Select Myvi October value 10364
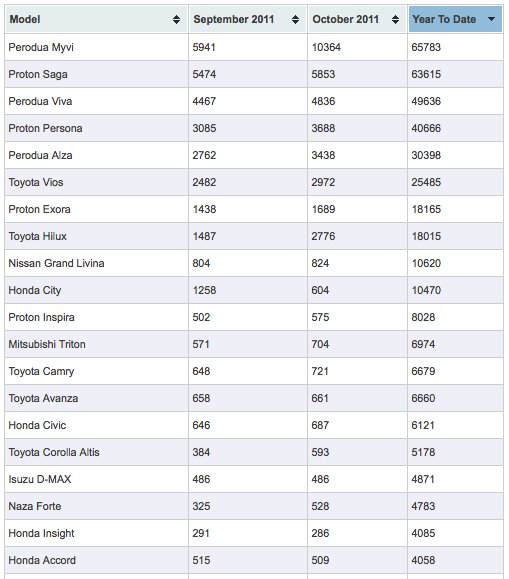The height and width of the screenshot is (579, 509). point(326,47)
